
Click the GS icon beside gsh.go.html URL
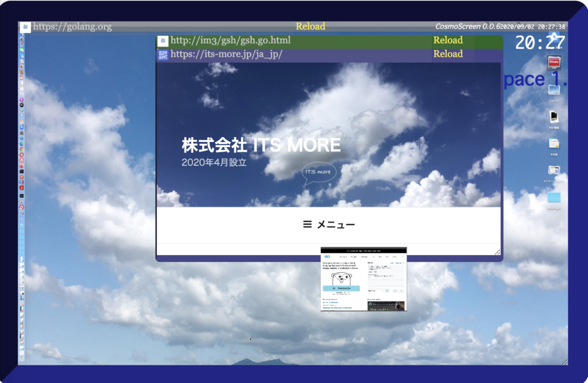point(163,41)
